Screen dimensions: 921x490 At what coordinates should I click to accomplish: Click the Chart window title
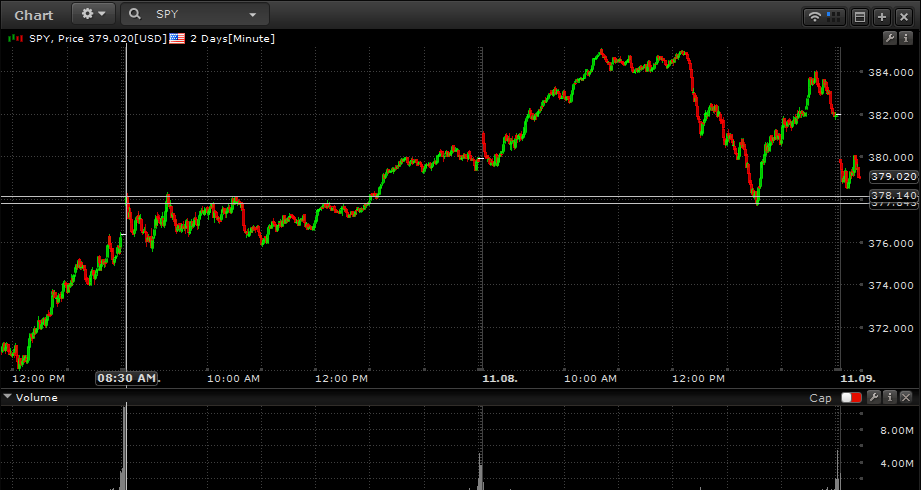pos(33,15)
